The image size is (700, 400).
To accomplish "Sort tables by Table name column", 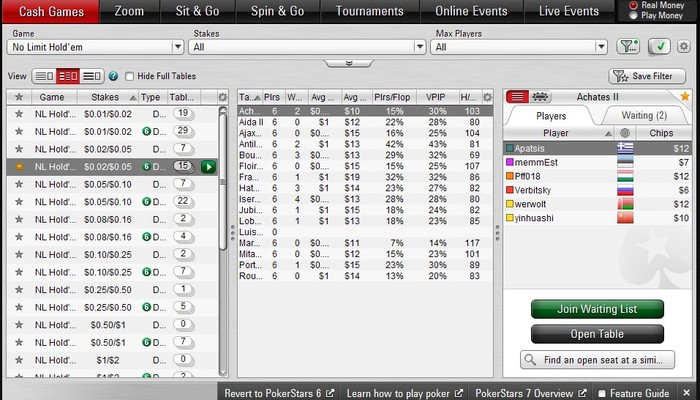I will pos(250,97).
